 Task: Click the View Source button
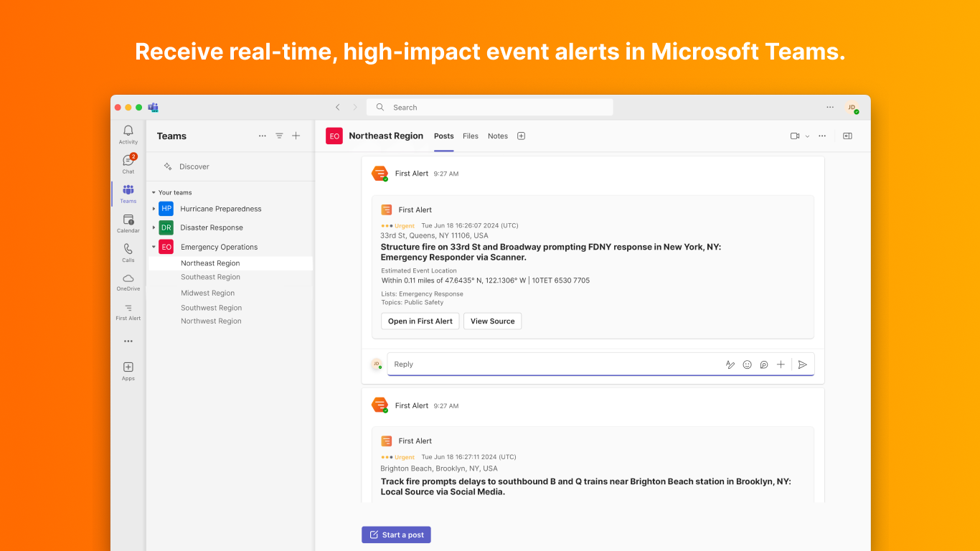point(492,321)
